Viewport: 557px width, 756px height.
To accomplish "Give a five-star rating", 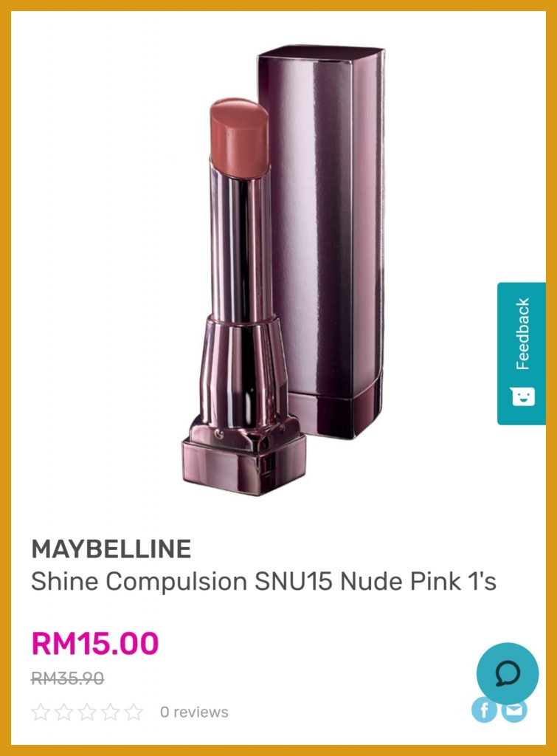I will pyautogui.click(x=134, y=712).
